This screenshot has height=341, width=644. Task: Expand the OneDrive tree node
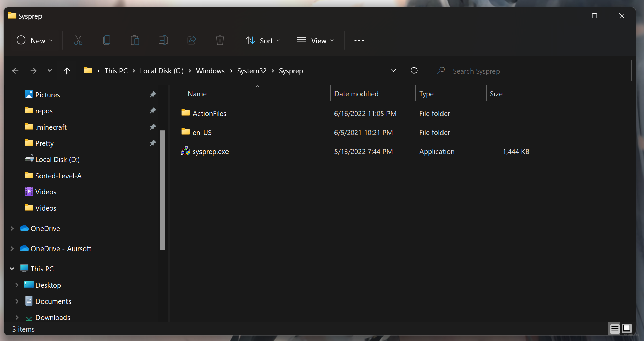[x=12, y=229]
